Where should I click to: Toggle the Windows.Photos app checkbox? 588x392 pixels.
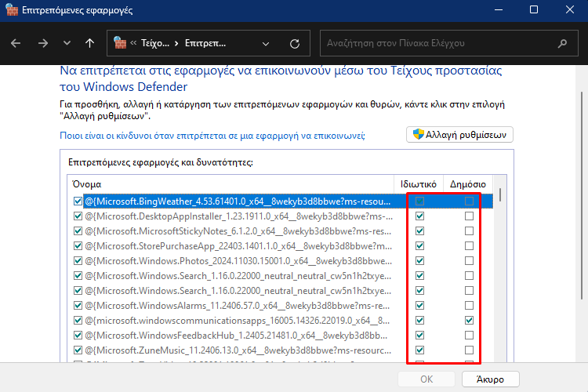tap(78, 261)
